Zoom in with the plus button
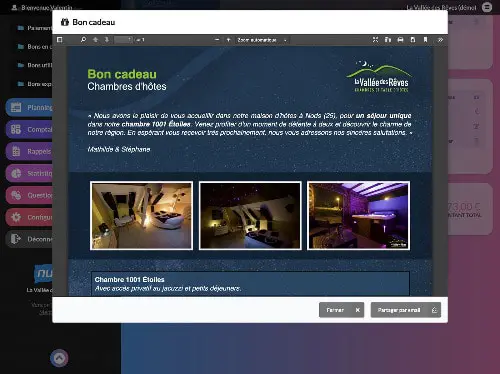Screen dimensions: 500x374 tap(229, 40)
